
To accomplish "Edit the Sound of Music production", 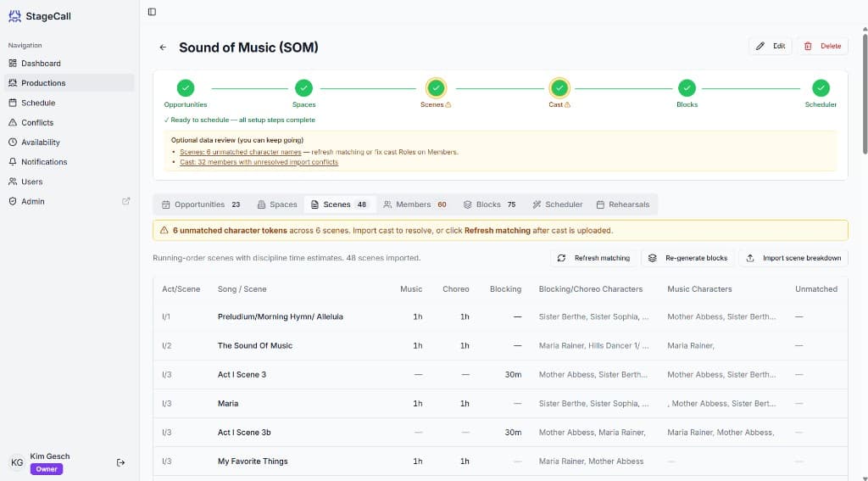I will [x=770, y=46].
